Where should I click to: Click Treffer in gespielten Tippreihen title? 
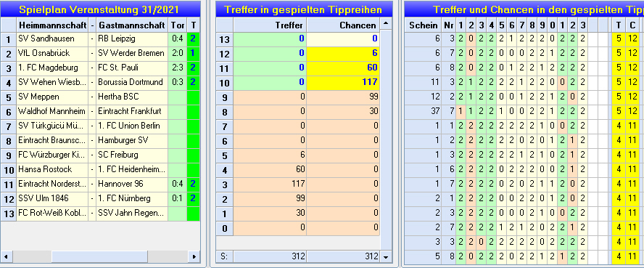[x=305, y=9]
